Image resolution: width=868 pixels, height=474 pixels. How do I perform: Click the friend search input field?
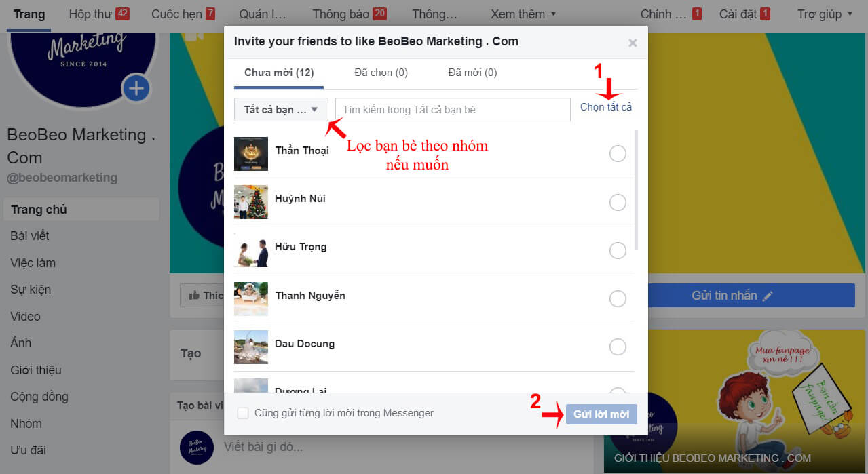click(453, 109)
